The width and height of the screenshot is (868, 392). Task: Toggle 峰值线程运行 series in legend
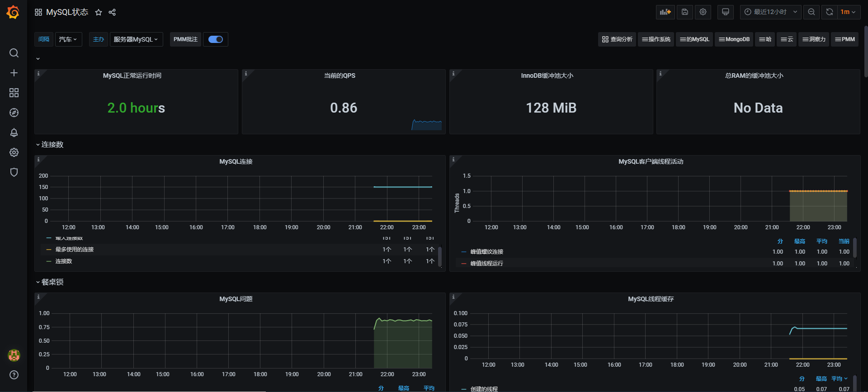[487, 264]
